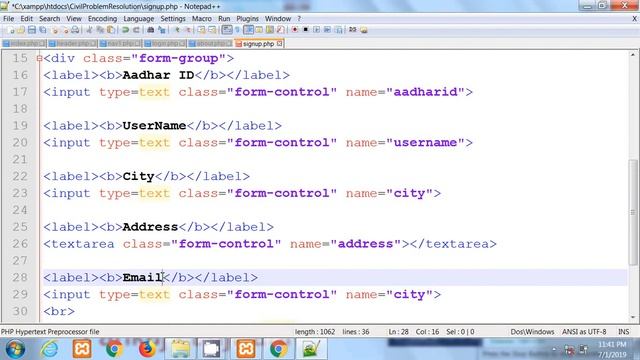Screen dimensions: 640x360
Task: Click 'Aadhar ID' text on line 16
Action: [x=158, y=75]
